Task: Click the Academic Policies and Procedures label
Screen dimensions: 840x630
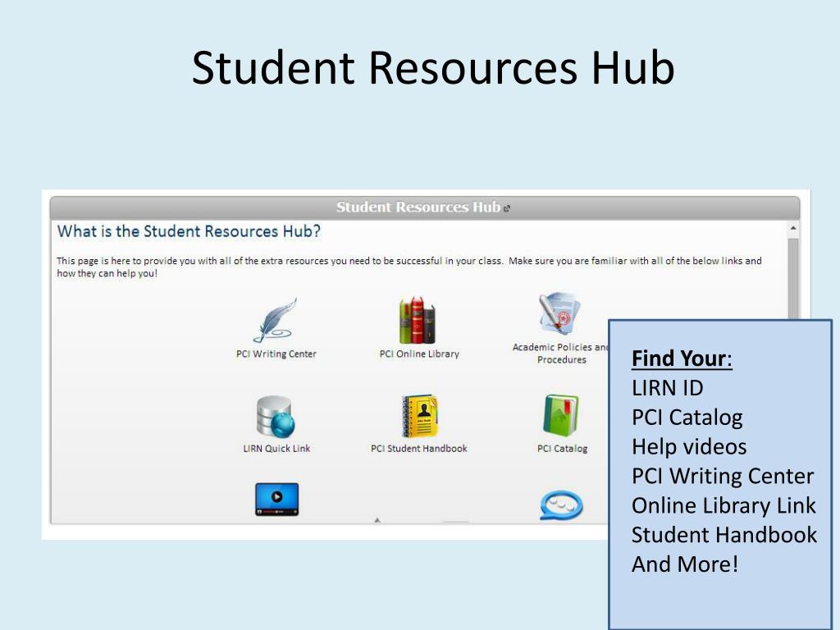Action: 560,354
